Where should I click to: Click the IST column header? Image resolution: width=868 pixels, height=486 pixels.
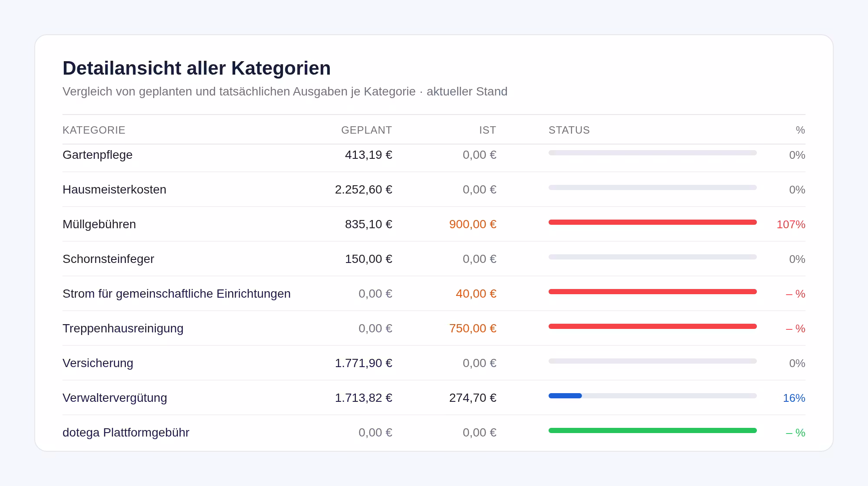(x=487, y=130)
